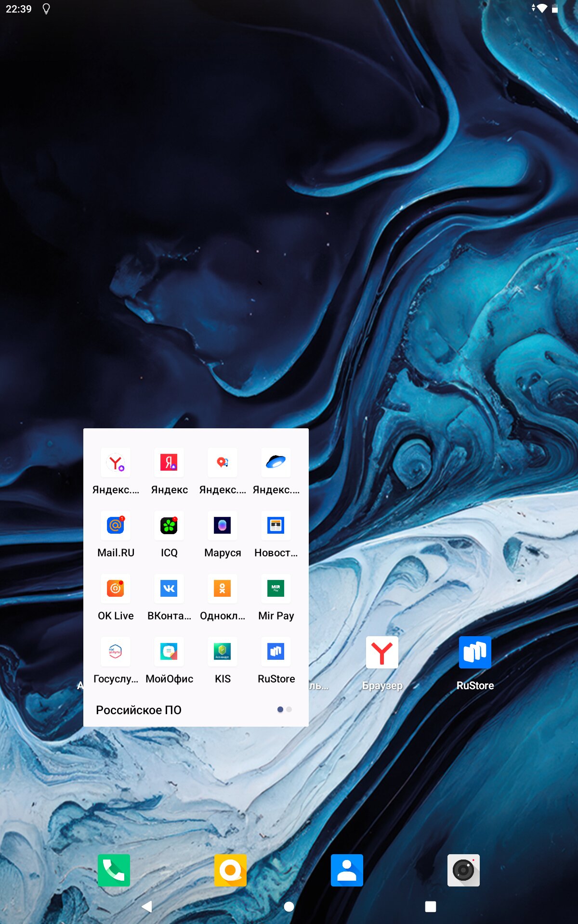Tap the battery status icon
This screenshot has height=924, width=578.
555,8
